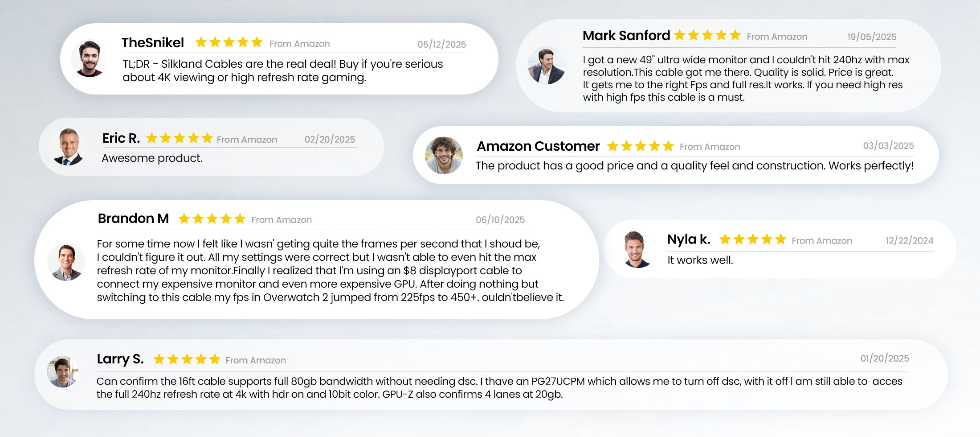The width and height of the screenshot is (980, 437).
Task: Click Brandon M's star rating
Action: 212,218
